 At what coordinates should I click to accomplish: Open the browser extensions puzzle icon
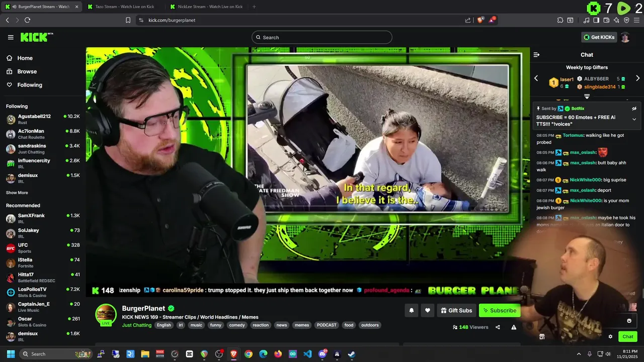pyautogui.click(x=560, y=20)
